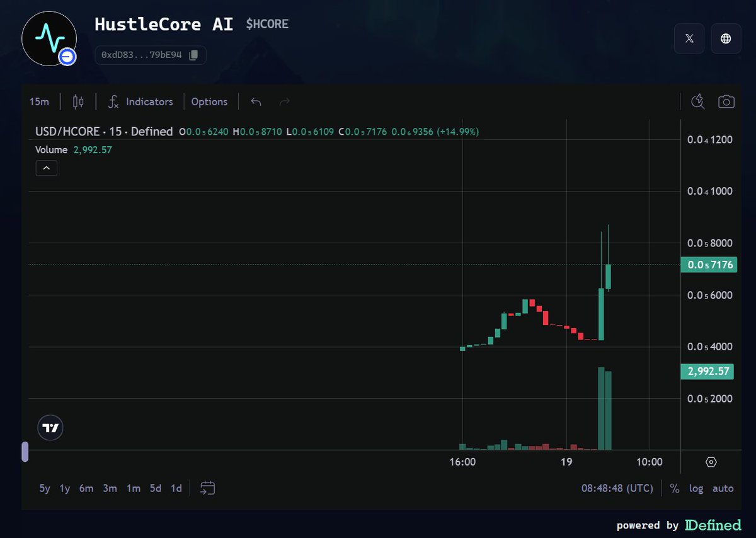Grab the purple pane handle at left edge

point(25,452)
